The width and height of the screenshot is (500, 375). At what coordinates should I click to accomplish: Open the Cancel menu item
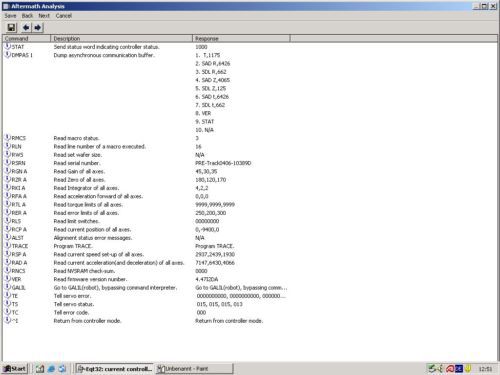pyautogui.click(x=64, y=16)
